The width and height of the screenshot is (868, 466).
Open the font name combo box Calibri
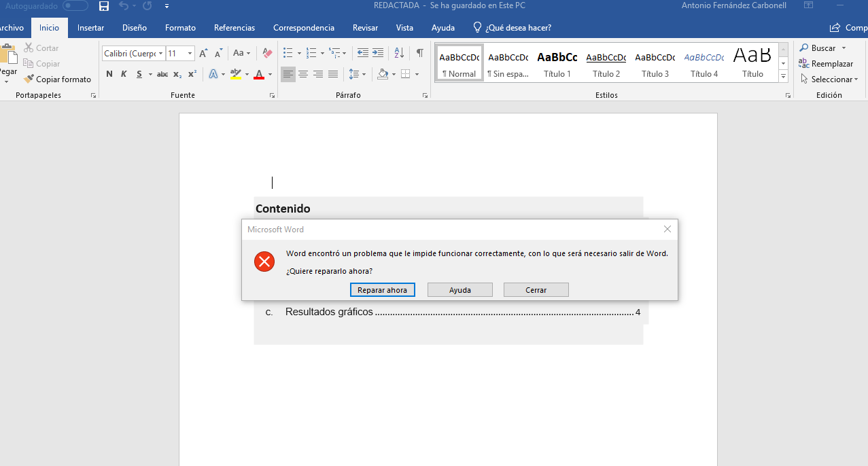pyautogui.click(x=134, y=53)
